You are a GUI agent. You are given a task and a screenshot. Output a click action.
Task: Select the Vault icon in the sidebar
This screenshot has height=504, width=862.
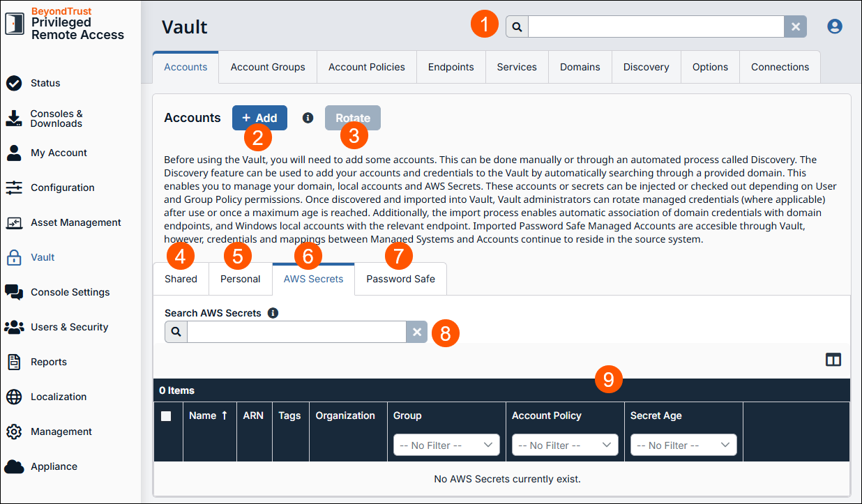(x=15, y=257)
